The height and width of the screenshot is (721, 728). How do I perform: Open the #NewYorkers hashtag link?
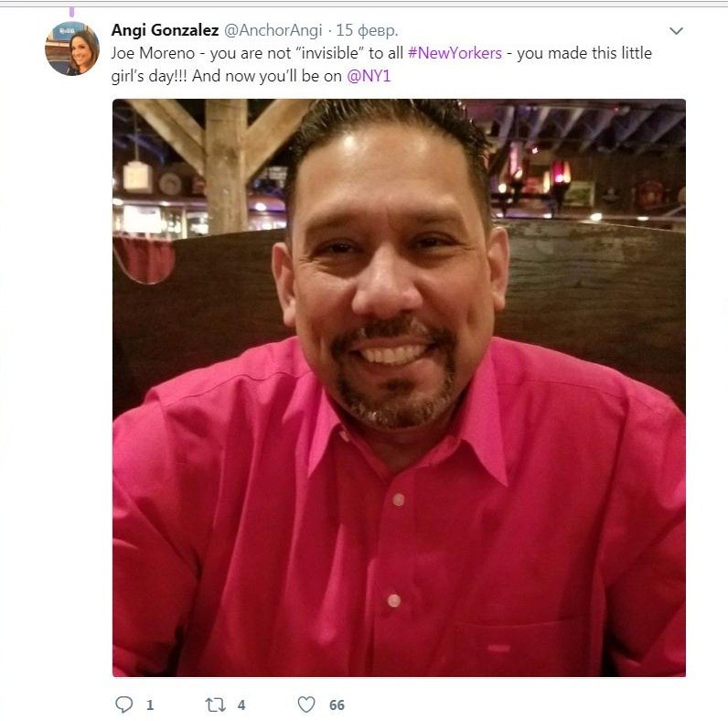coord(455,53)
